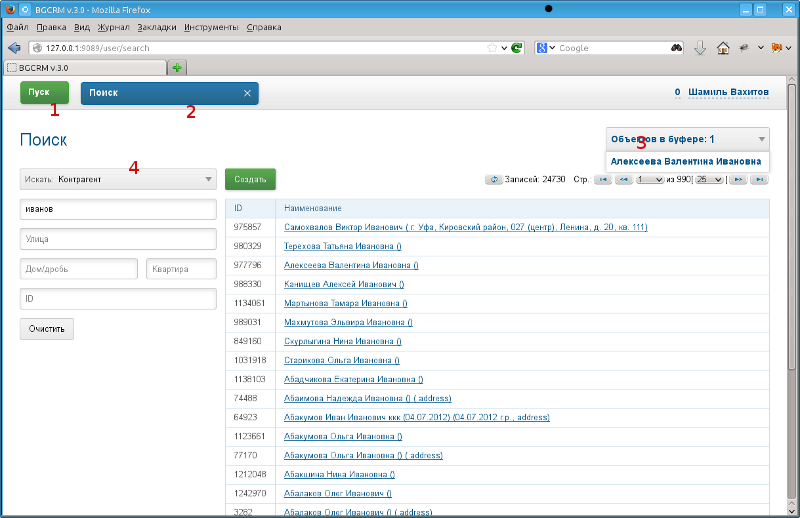Open the Инструменты menu

click(211, 27)
